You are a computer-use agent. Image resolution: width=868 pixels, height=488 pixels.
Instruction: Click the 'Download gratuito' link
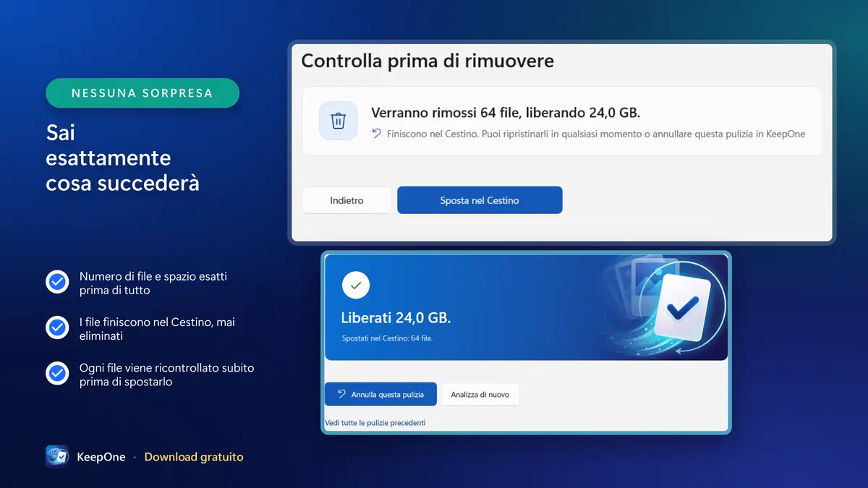click(x=194, y=457)
